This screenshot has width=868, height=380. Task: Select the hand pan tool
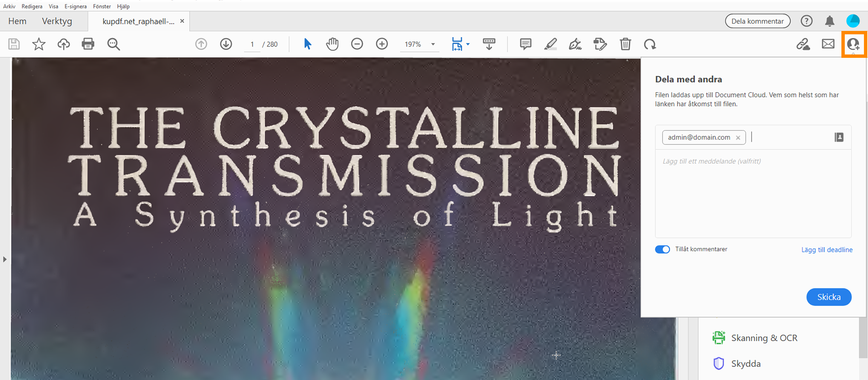332,44
